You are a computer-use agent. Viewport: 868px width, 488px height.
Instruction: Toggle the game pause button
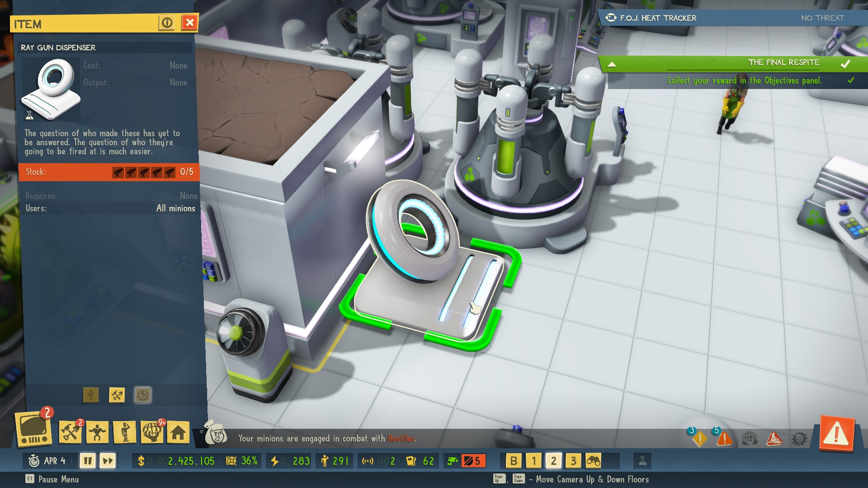click(88, 461)
